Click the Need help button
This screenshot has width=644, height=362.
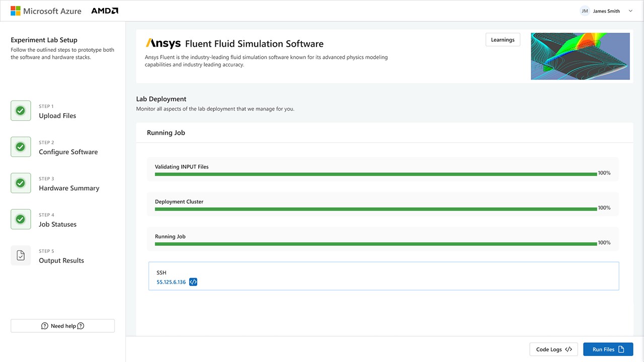point(62,326)
